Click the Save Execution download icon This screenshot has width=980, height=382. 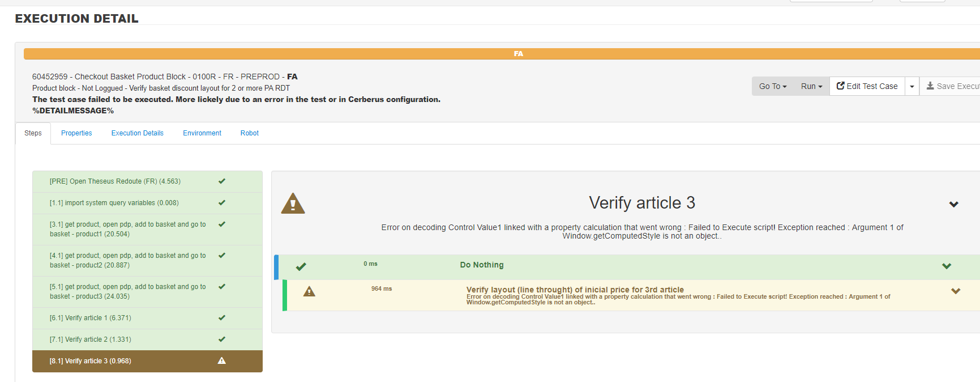pos(930,86)
